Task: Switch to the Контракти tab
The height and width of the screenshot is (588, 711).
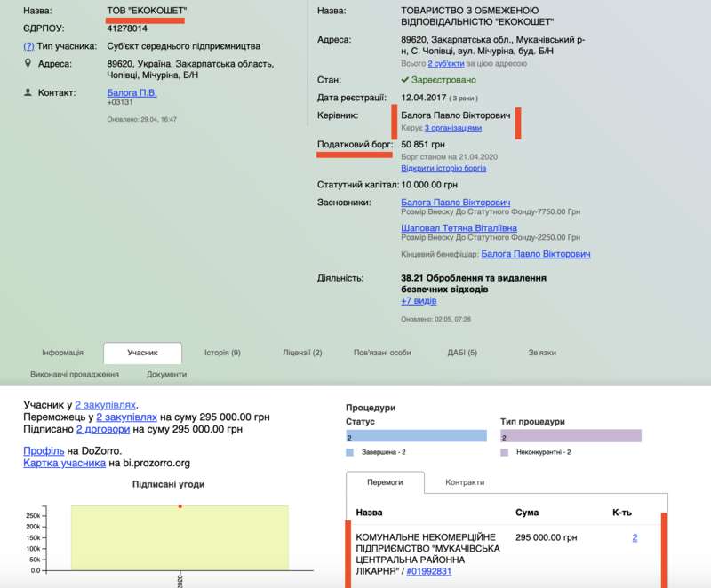Action: pos(464,482)
